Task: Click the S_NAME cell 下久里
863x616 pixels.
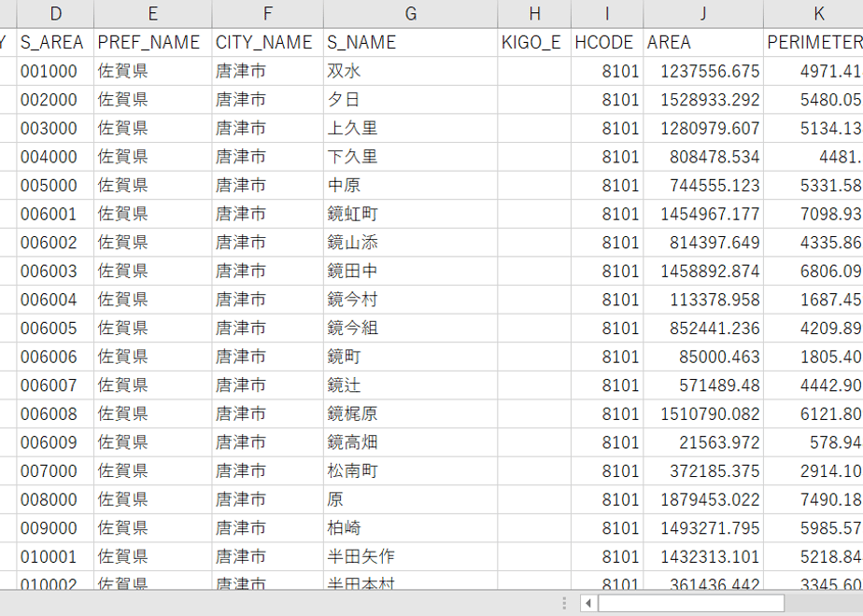Action: click(x=411, y=157)
